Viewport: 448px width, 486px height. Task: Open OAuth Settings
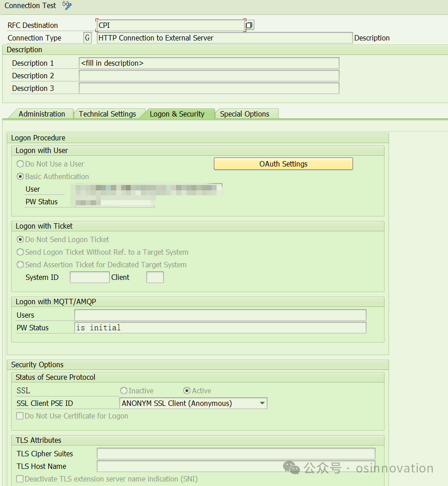click(283, 164)
